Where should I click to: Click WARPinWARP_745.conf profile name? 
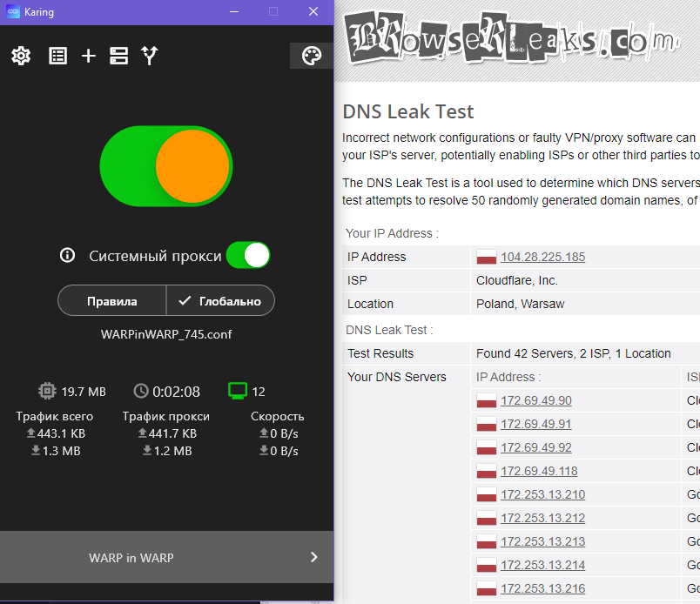pyautogui.click(x=166, y=334)
